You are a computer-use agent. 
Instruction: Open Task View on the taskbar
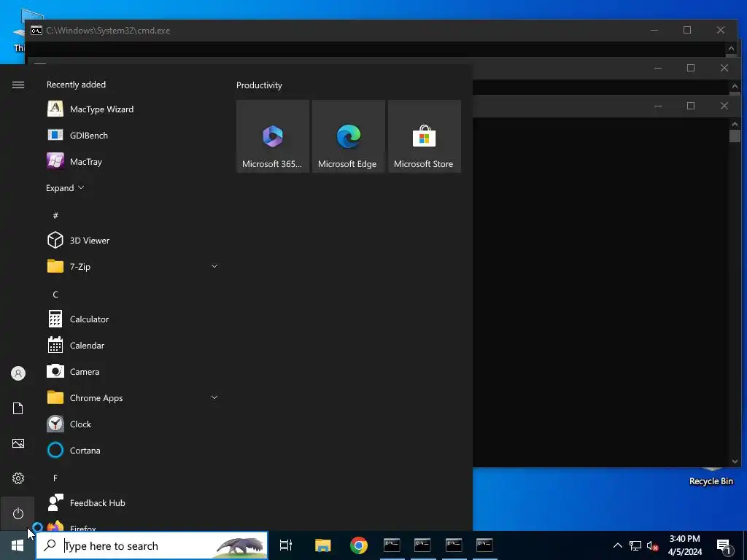286,545
